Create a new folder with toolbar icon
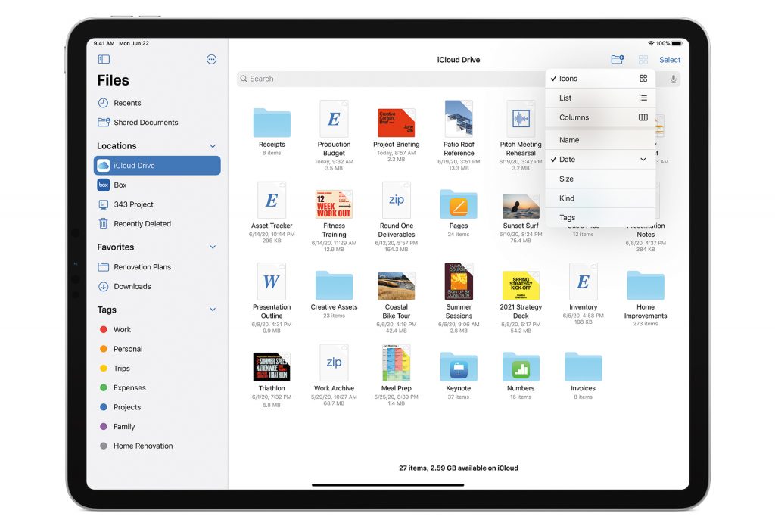The image size is (775, 532). pos(618,59)
